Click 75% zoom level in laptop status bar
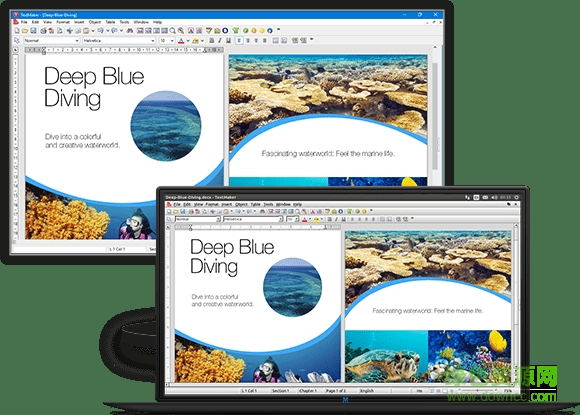The image size is (580, 415). [508, 391]
